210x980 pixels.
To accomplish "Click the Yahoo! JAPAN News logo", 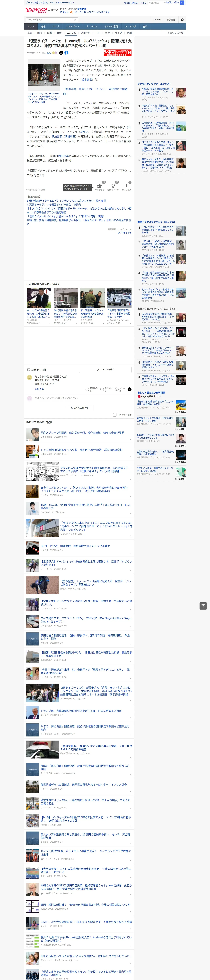I will [41, 10].
